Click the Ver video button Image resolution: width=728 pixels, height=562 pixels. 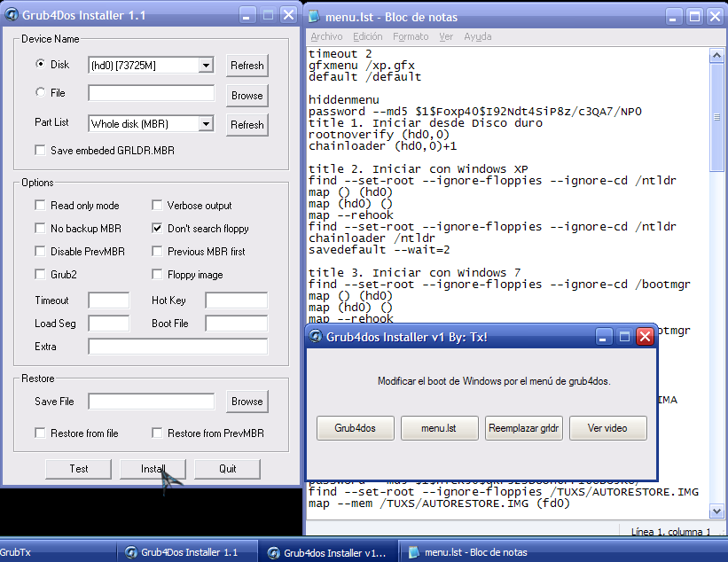pos(607,428)
